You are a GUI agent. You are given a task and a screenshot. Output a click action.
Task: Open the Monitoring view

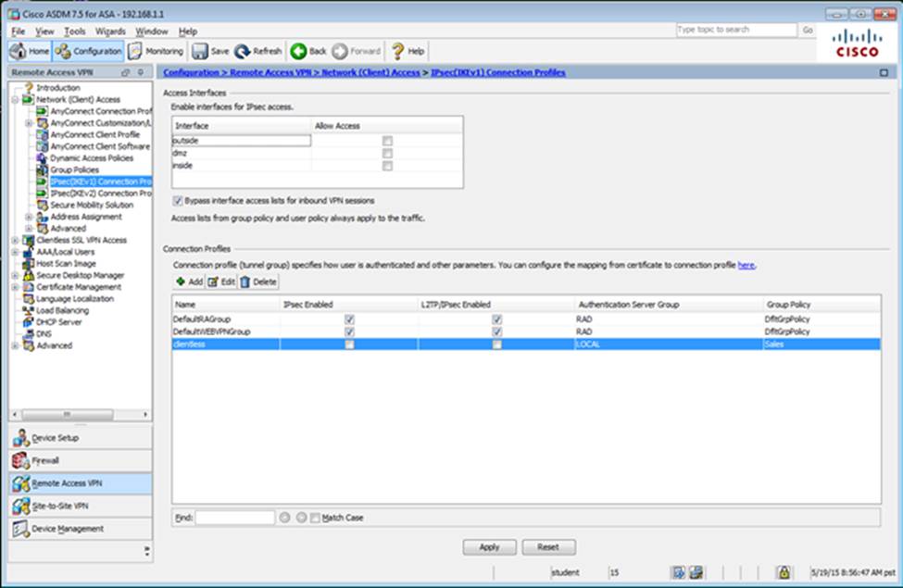[x=156, y=52]
